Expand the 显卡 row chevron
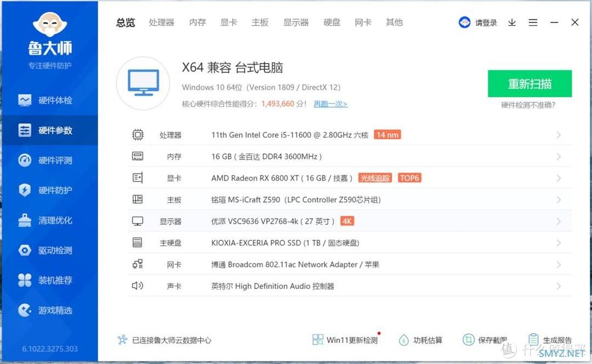 point(559,178)
